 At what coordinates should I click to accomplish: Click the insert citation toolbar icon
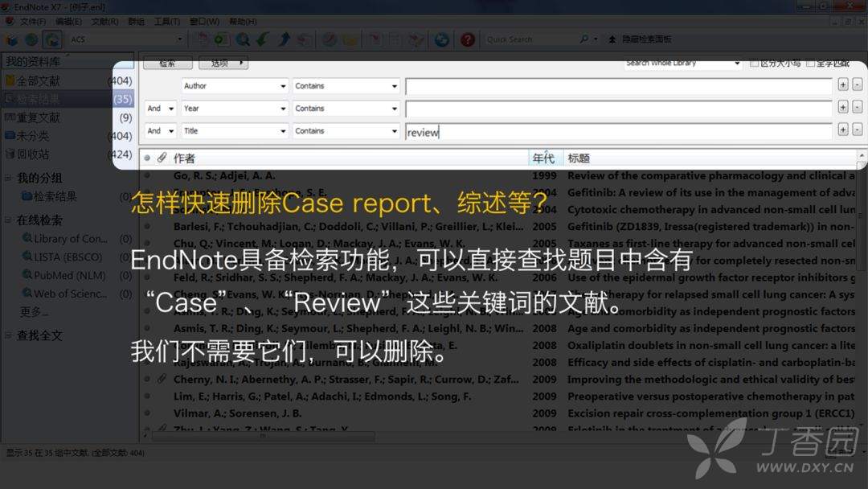tap(375, 39)
